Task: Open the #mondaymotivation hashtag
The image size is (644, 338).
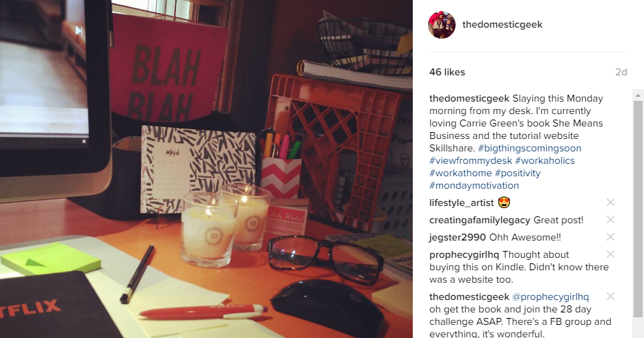Action: 474,185
